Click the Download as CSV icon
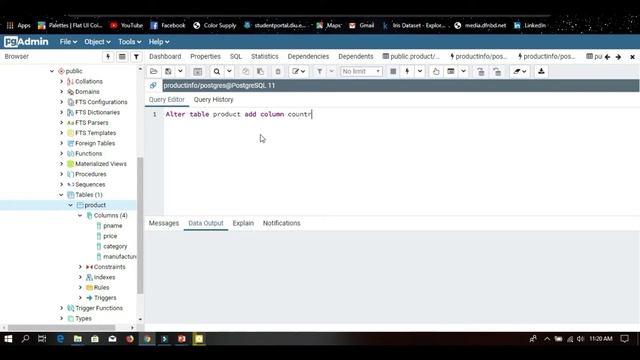The image size is (640, 360). click(541, 71)
